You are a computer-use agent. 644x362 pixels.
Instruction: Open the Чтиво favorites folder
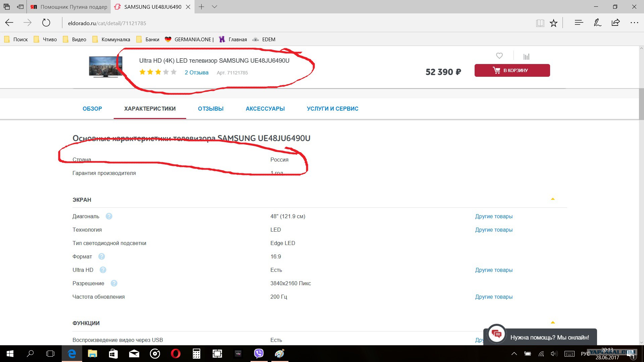click(45, 40)
